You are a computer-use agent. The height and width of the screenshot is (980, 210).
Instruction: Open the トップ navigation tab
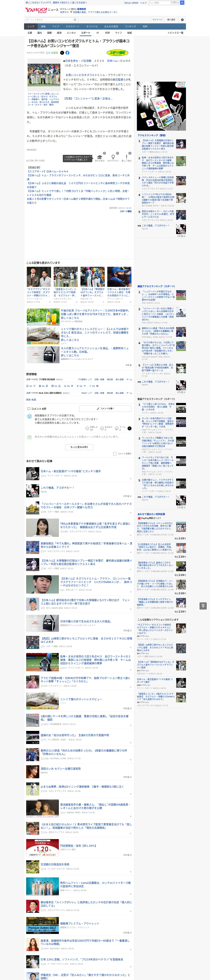pos(31,27)
